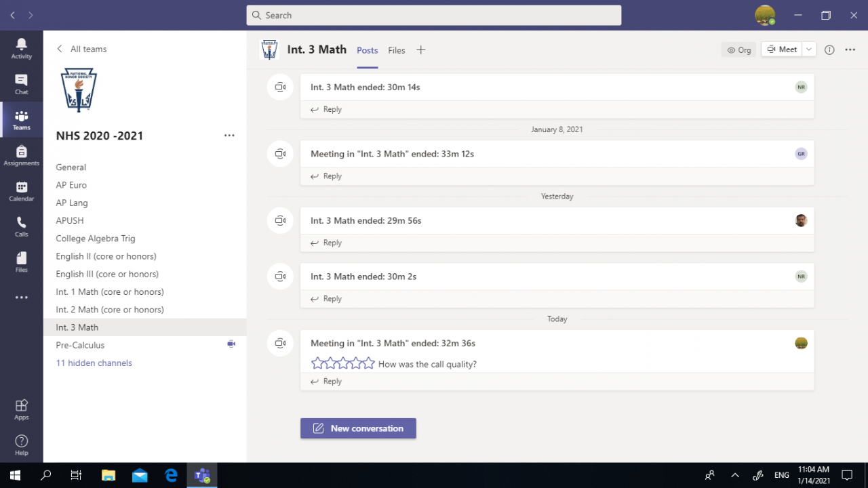Launch Microsoft Edge from taskbar
Image resolution: width=868 pixels, height=488 pixels.
click(x=171, y=475)
